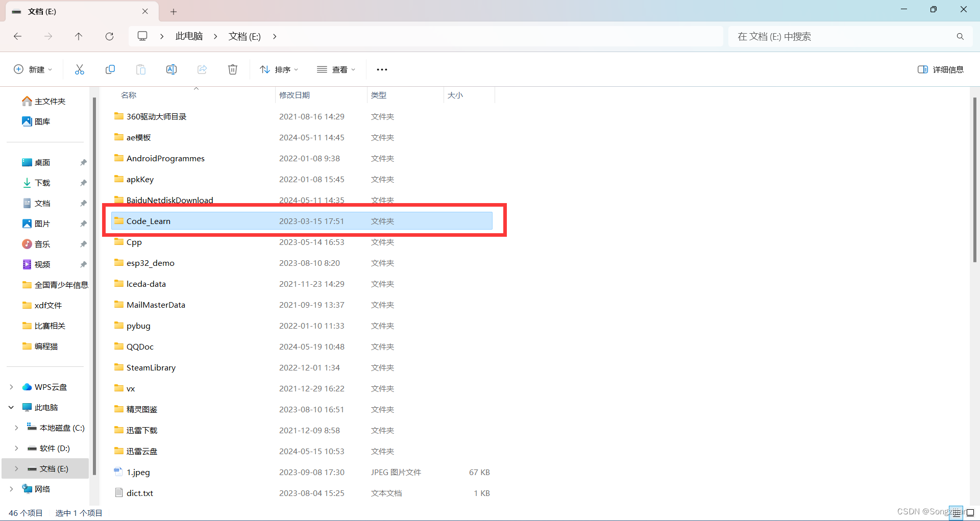980x521 pixels.
Task: Switch to large thumbnails view icon
Action: point(971,513)
